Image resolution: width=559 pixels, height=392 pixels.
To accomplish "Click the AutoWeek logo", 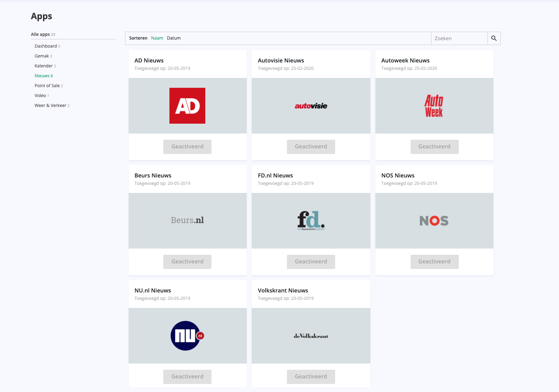I will coord(434,105).
